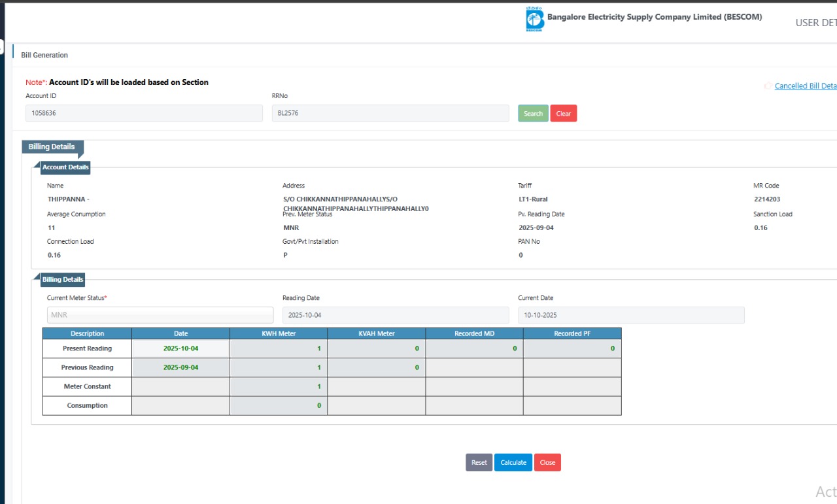Select the Account Details section label

[x=65, y=167]
